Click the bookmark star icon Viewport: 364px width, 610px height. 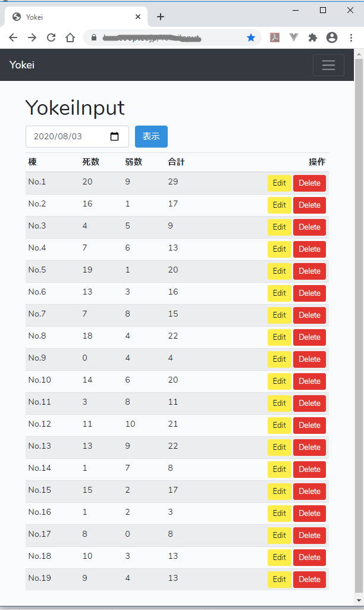coord(251,37)
